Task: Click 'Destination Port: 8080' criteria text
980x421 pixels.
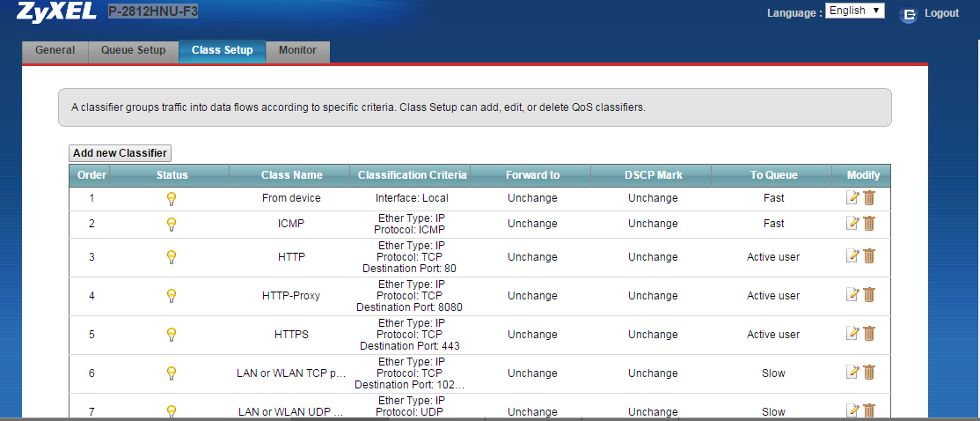Action: click(x=409, y=307)
